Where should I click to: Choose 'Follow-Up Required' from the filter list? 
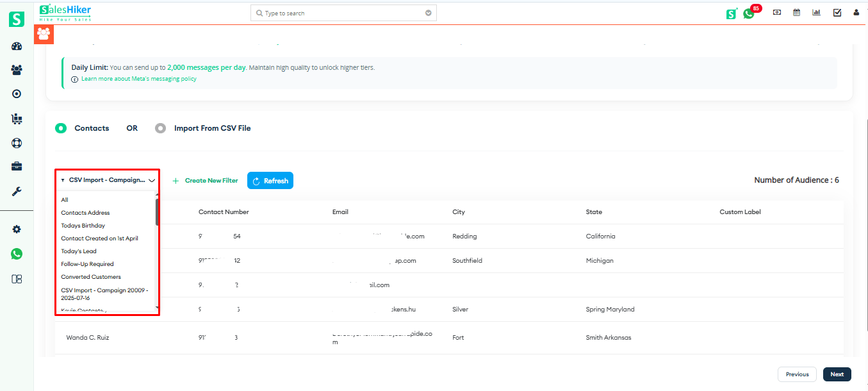[x=87, y=263]
